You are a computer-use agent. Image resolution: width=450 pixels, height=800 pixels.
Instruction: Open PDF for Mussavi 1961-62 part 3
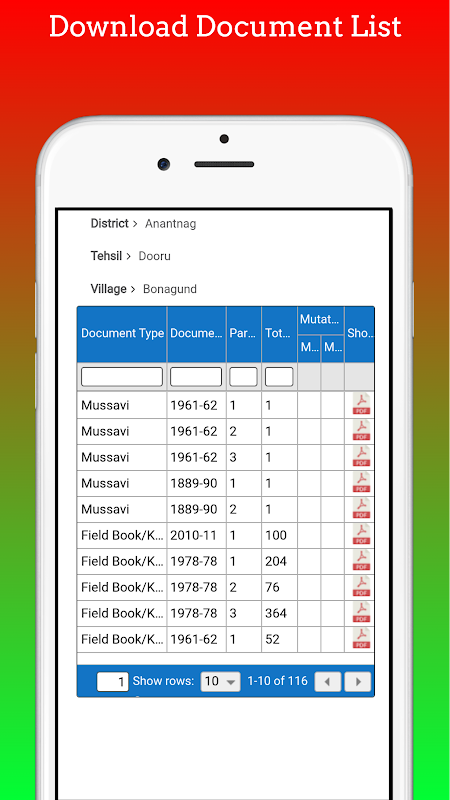361,456
